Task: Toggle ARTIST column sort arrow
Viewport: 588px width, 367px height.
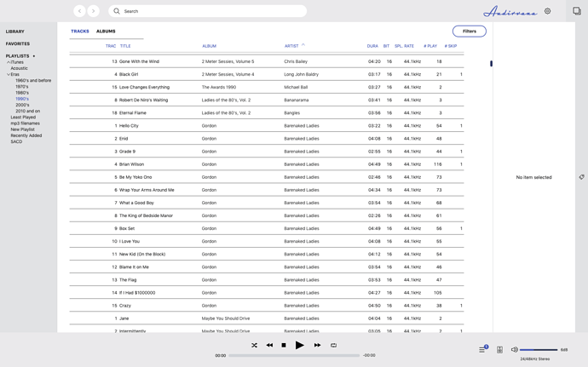Action: (x=303, y=45)
